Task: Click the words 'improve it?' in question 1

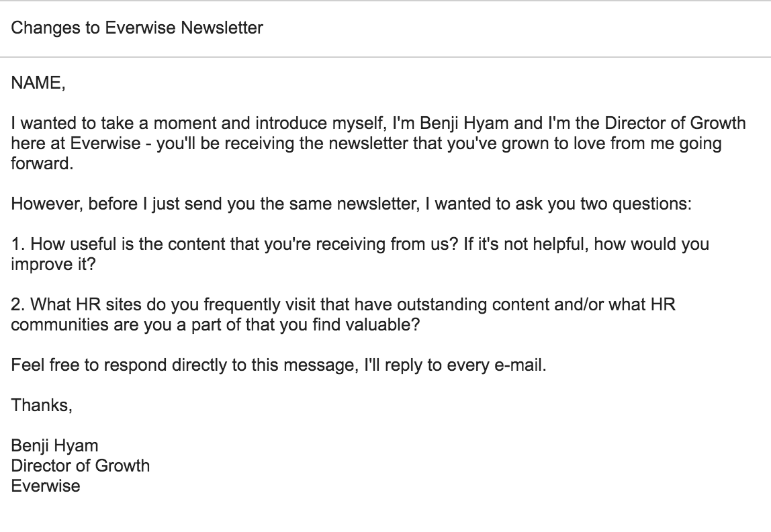Action: (x=53, y=265)
